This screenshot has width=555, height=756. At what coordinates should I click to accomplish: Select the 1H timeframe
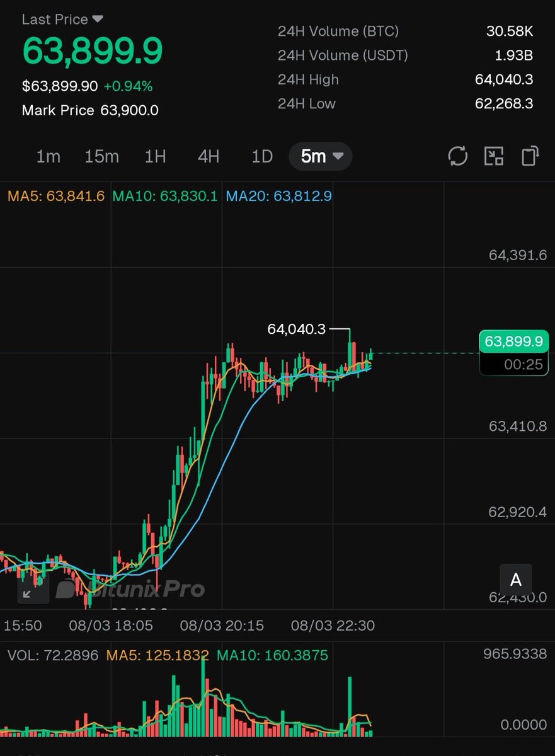tap(155, 156)
